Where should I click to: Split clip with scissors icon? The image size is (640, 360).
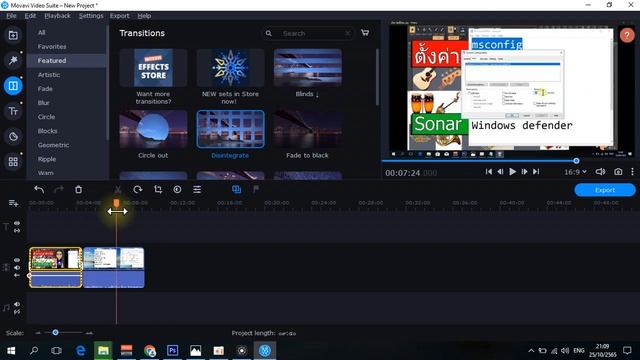point(118,189)
